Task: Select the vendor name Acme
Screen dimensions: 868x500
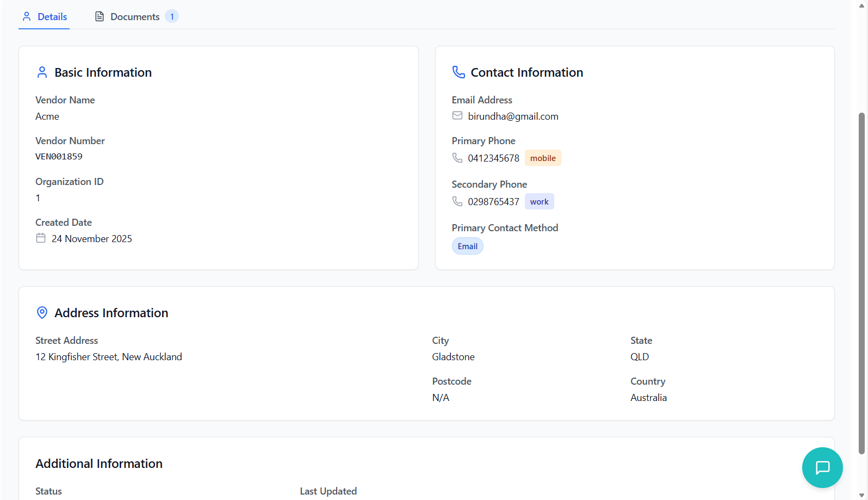Action: coord(47,116)
